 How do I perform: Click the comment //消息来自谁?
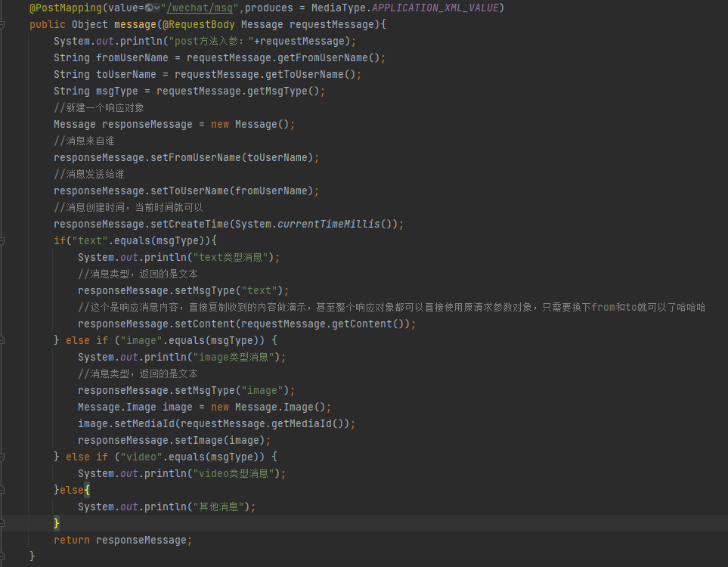[x=84, y=141]
